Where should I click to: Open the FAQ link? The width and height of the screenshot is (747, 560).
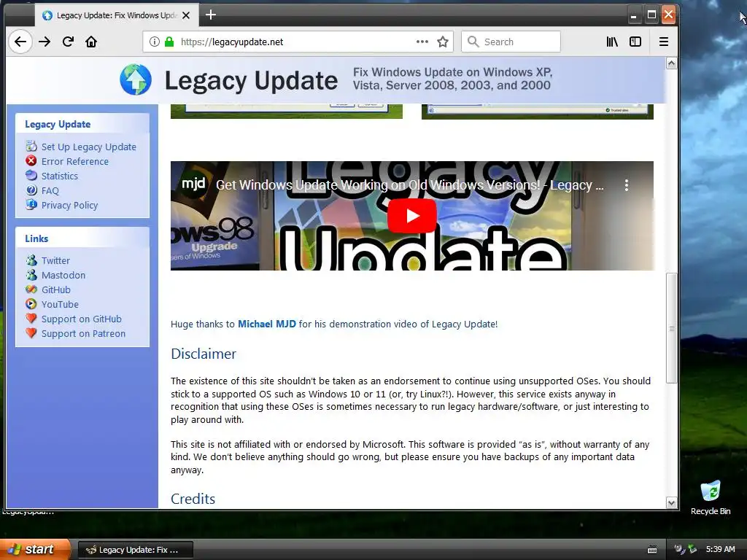[50, 190]
